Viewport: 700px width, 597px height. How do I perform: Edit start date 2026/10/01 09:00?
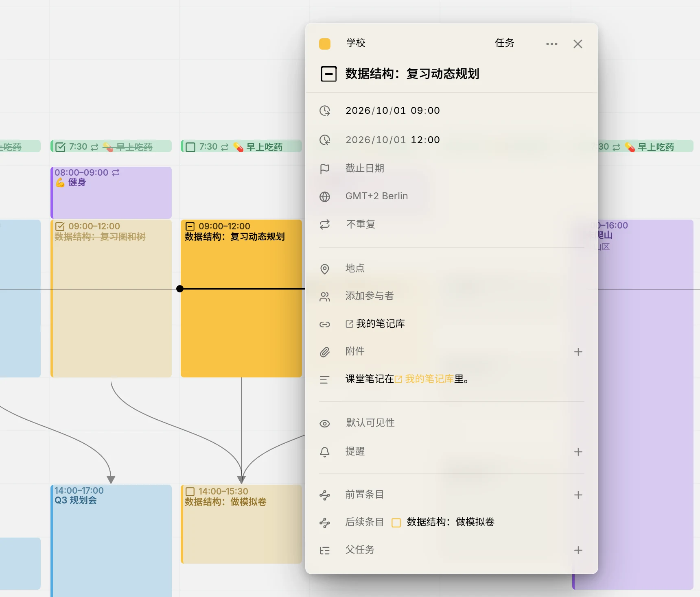click(393, 111)
